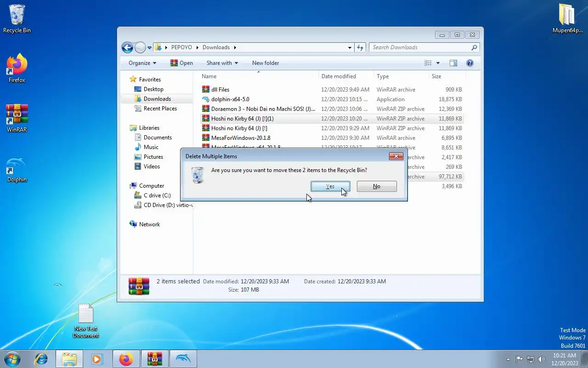Open the Organize menu
The height and width of the screenshot is (368, 588).
tap(142, 63)
